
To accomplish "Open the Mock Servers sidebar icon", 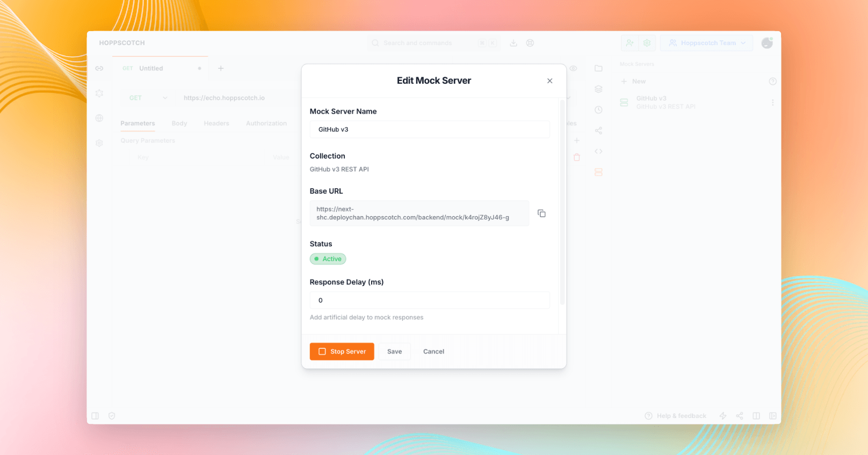I will [x=598, y=172].
